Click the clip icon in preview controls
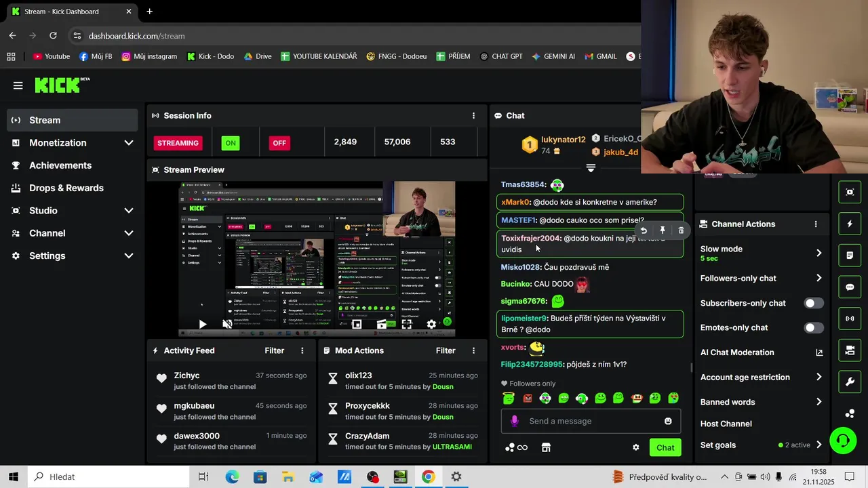 point(382,325)
